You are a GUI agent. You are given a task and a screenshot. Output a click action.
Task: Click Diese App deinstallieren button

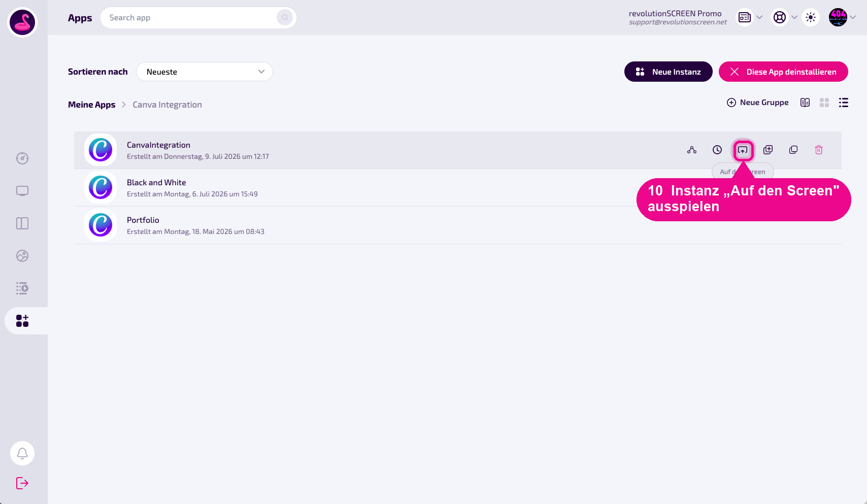(783, 72)
